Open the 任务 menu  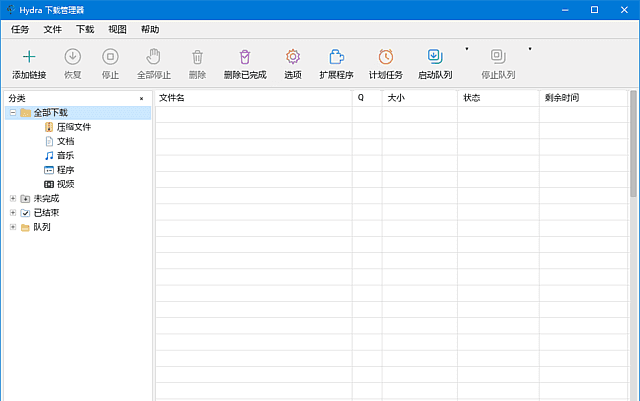(x=20, y=29)
